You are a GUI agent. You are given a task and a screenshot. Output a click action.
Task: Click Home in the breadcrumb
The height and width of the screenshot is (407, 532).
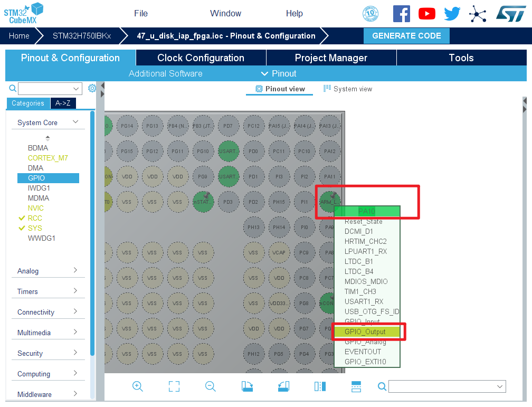pyautogui.click(x=19, y=36)
